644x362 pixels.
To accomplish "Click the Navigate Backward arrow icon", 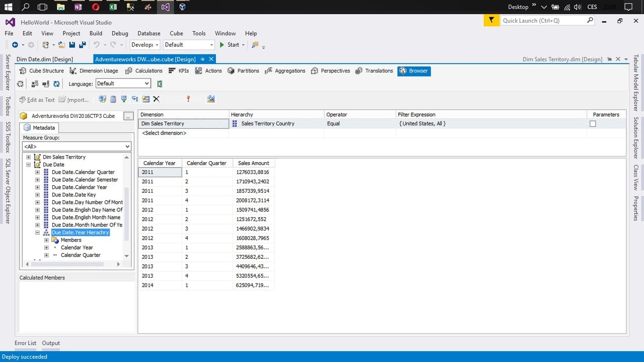I will (15, 45).
